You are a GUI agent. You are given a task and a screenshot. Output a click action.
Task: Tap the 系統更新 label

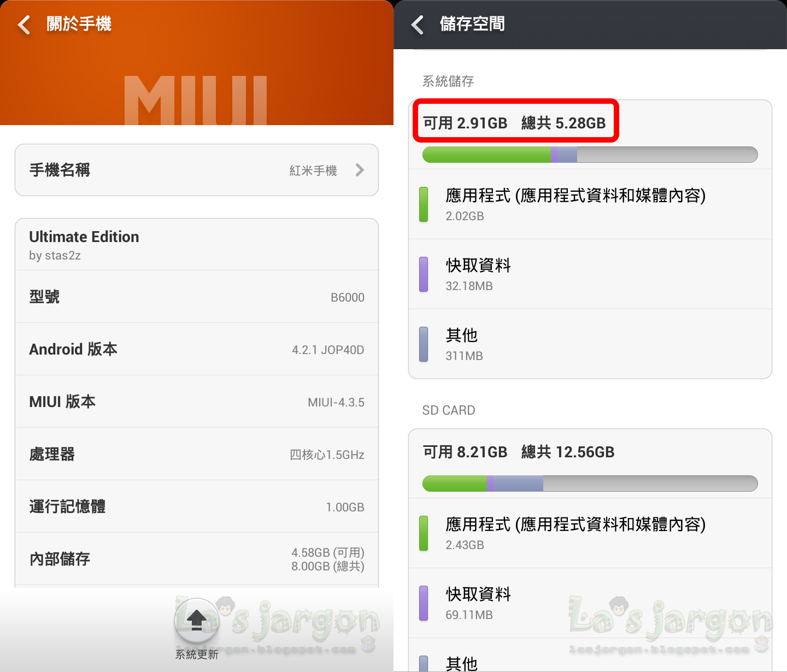(x=197, y=654)
